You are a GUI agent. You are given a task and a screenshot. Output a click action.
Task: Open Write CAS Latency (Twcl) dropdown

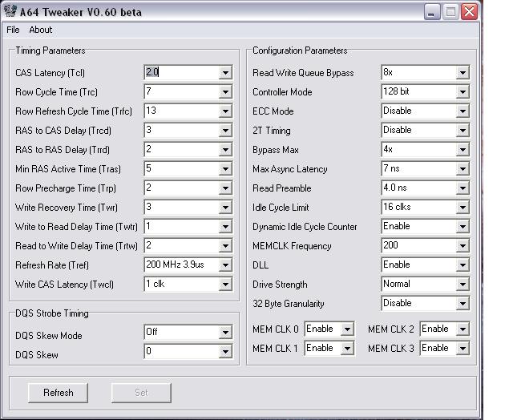pos(225,285)
